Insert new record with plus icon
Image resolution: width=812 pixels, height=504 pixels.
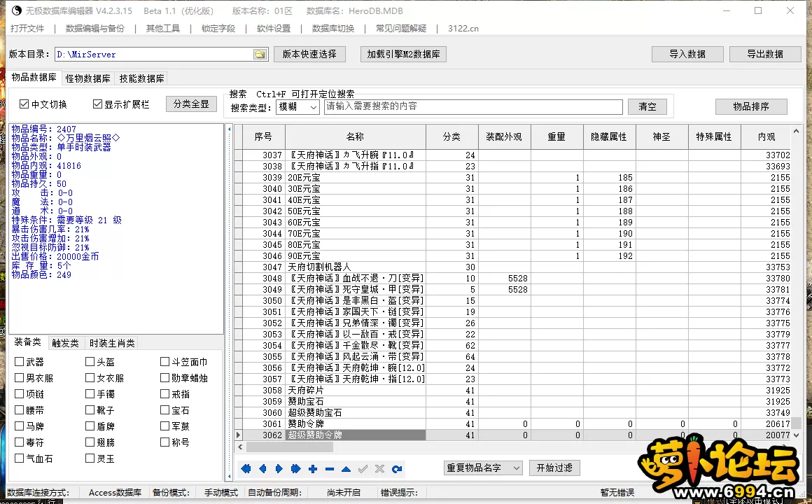313,469
